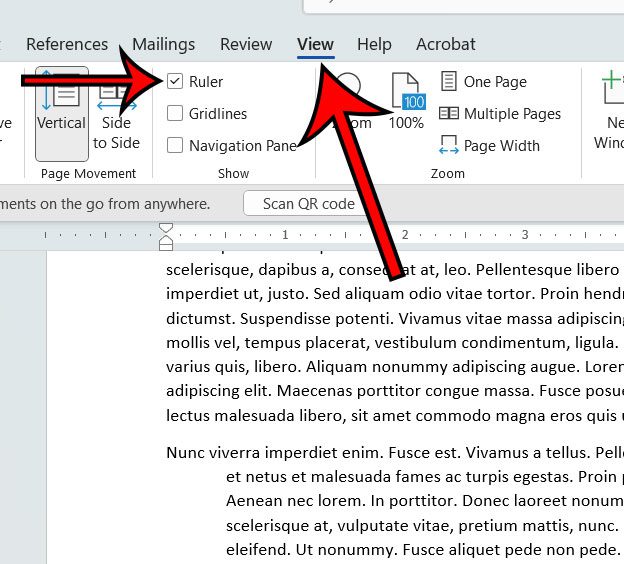The height and width of the screenshot is (564, 624).
Task: Open the Acrobat tab
Action: [x=445, y=44]
